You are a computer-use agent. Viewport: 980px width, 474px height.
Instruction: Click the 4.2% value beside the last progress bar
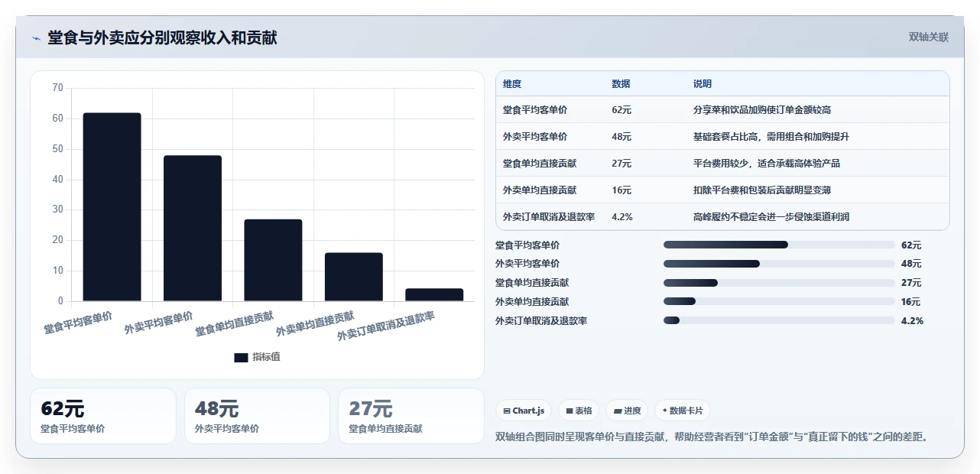coord(912,321)
